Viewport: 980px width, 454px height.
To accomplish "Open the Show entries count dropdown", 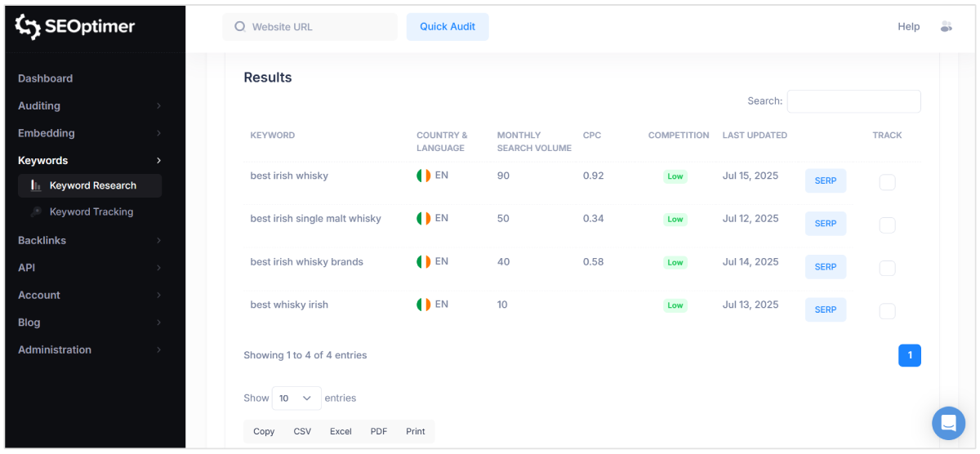I will [296, 398].
